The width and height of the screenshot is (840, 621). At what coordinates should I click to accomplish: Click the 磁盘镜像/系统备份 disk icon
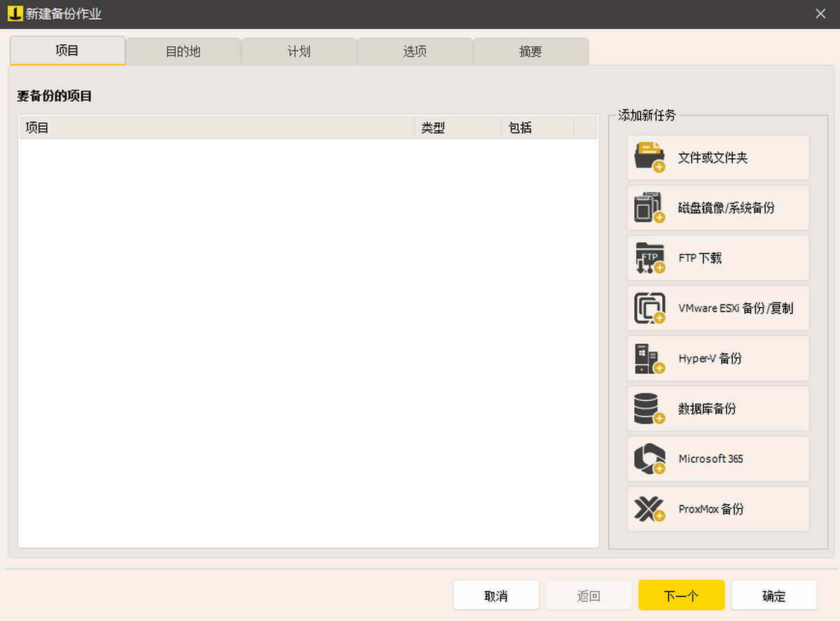coord(649,208)
